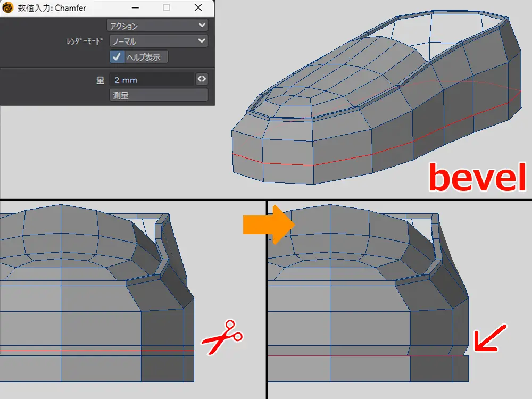Click the 量 label text
Image resolution: width=532 pixels, height=399 pixels.
[x=99, y=80]
